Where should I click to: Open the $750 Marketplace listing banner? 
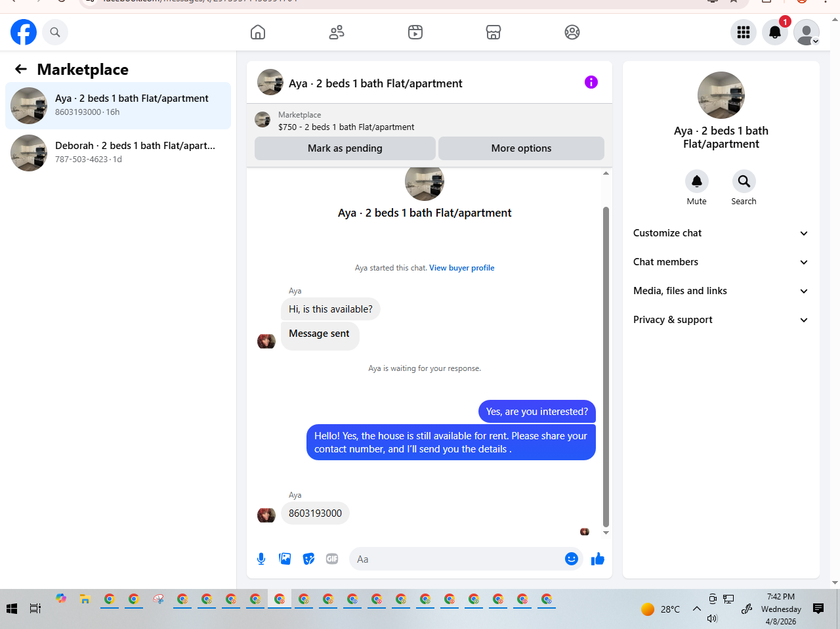pyautogui.click(x=429, y=121)
